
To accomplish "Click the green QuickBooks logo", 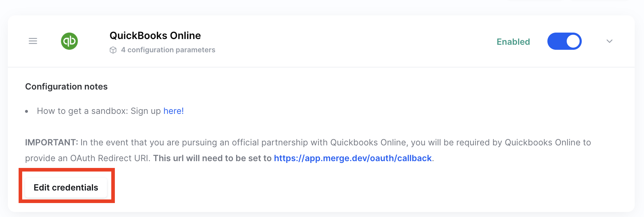I will coord(69,41).
